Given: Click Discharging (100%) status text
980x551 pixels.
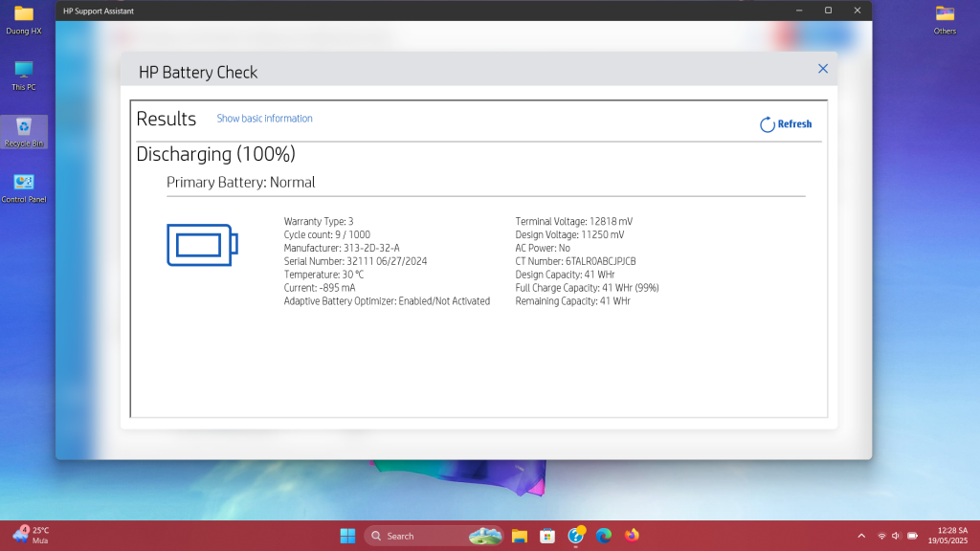Looking at the screenshot, I should [215, 154].
